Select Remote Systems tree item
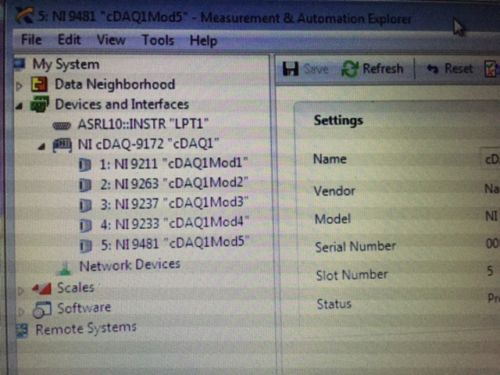 click(86, 329)
